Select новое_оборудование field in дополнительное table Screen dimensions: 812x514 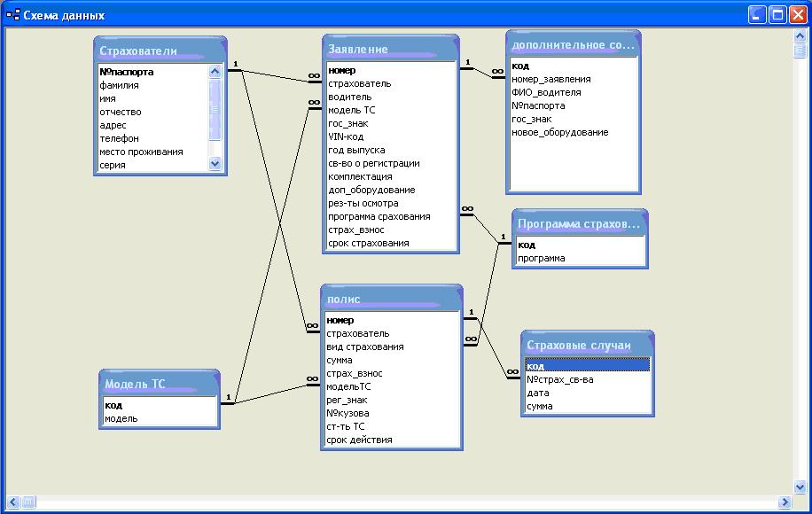coord(560,133)
